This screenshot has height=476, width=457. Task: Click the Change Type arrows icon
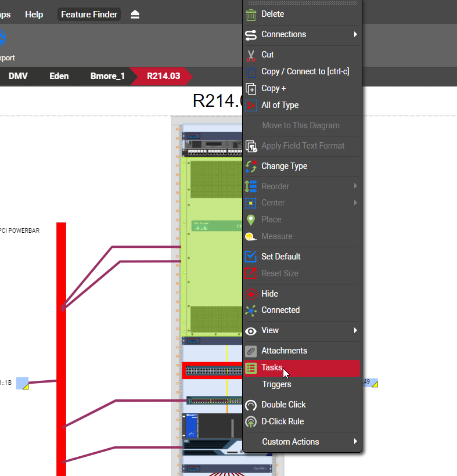click(251, 166)
